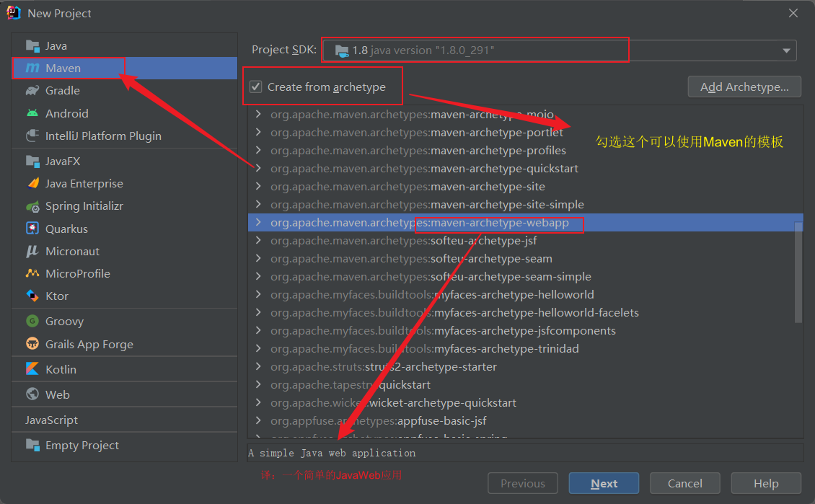Expand the myfaces-archetype-helloworld node chevron
Screen dimensions: 815x504
pos(258,295)
